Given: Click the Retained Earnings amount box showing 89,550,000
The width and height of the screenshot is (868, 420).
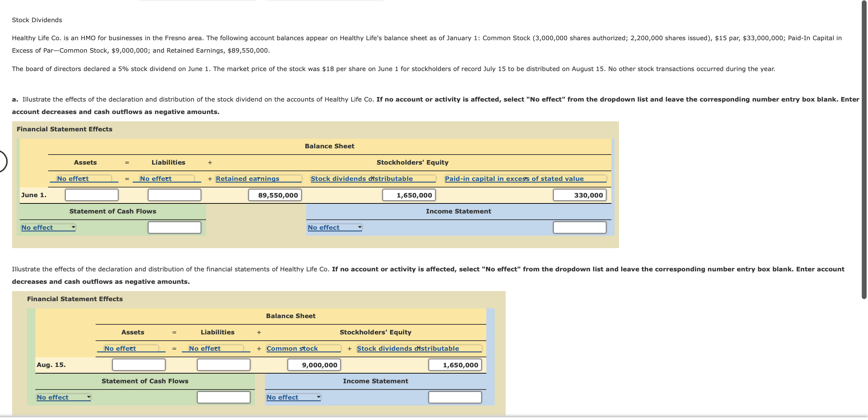Looking at the screenshot, I should point(275,195).
